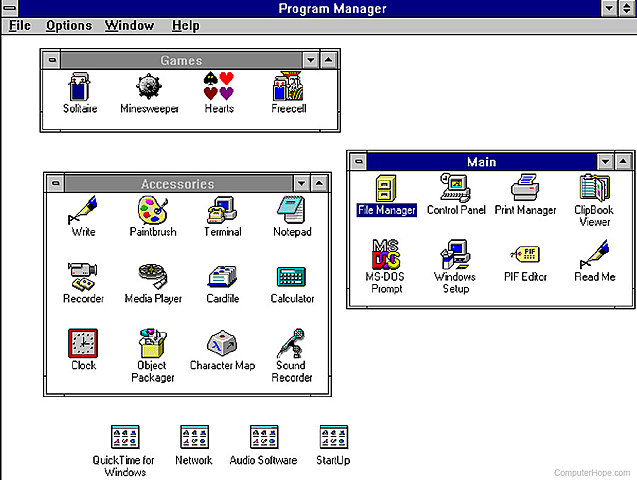Select the Write icon in Accessories
This screenshot has width=637, height=480.
point(83,210)
